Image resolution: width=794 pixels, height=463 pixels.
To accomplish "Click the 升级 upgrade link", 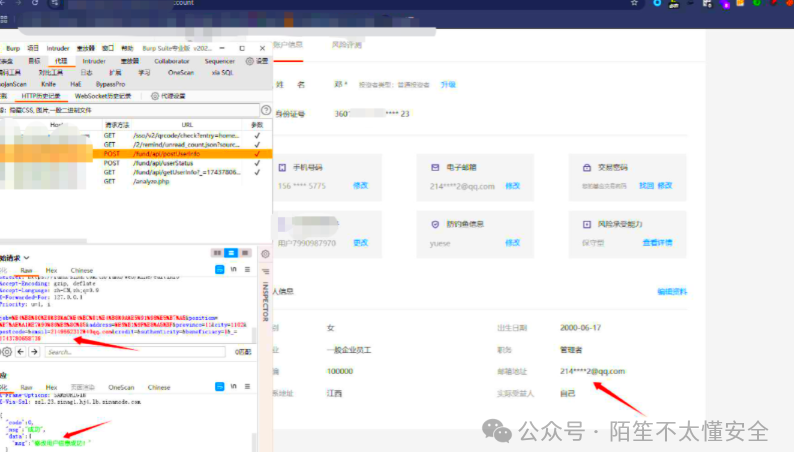I will point(448,85).
